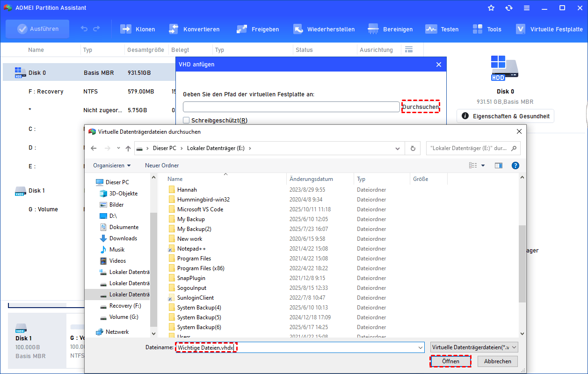Select the Microsoft VS Code folder
588x374 pixels.
200,209
